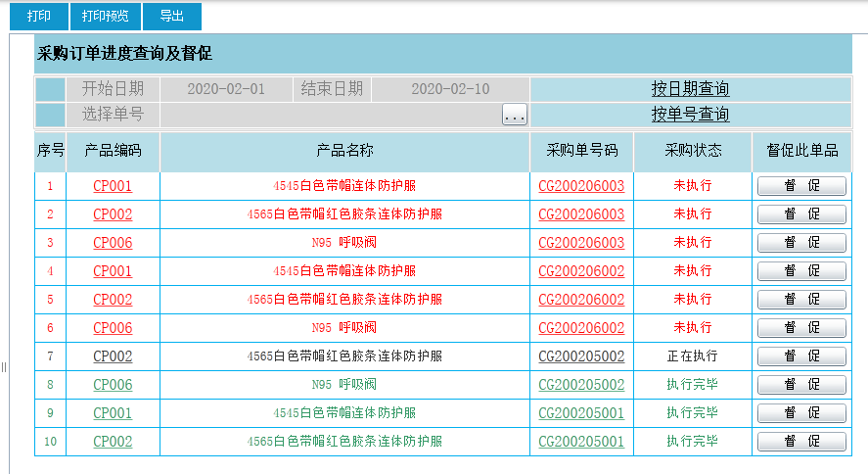The width and height of the screenshot is (868, 474).
Task: Select status 未执行 in row 1
Action: pyautogui.click(x=693, y=185)
